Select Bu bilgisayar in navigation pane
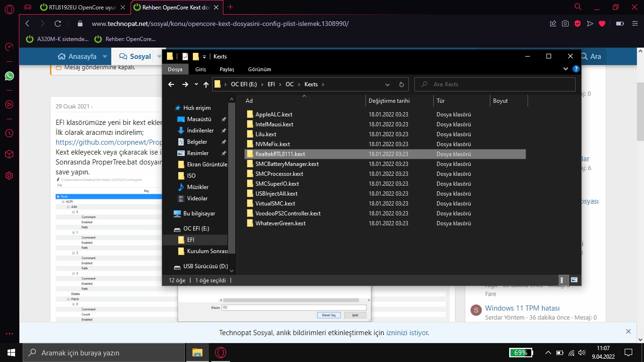The image size is (644, 362). [199, 214]
